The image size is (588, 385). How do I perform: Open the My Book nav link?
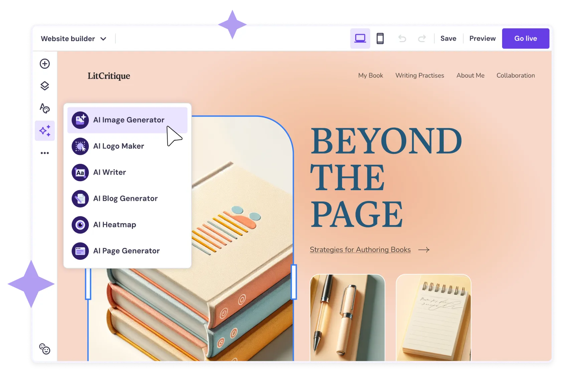[371, 76]
